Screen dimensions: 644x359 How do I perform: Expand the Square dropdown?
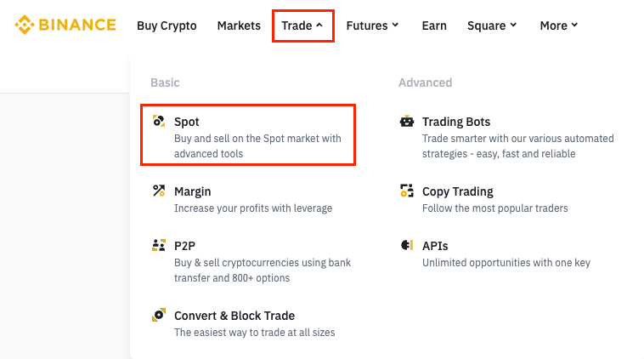pyautogui.click(x=492, y=26)
